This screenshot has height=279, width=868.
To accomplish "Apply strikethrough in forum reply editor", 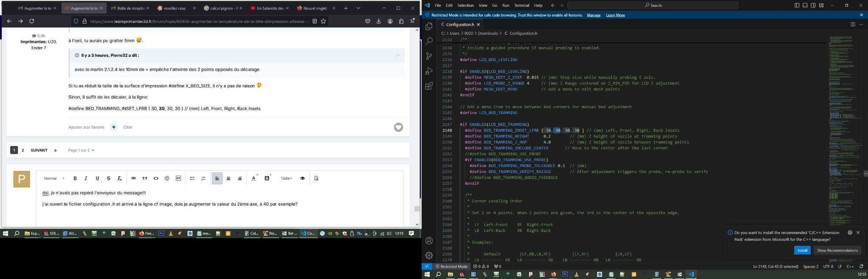I will point(108,179).
